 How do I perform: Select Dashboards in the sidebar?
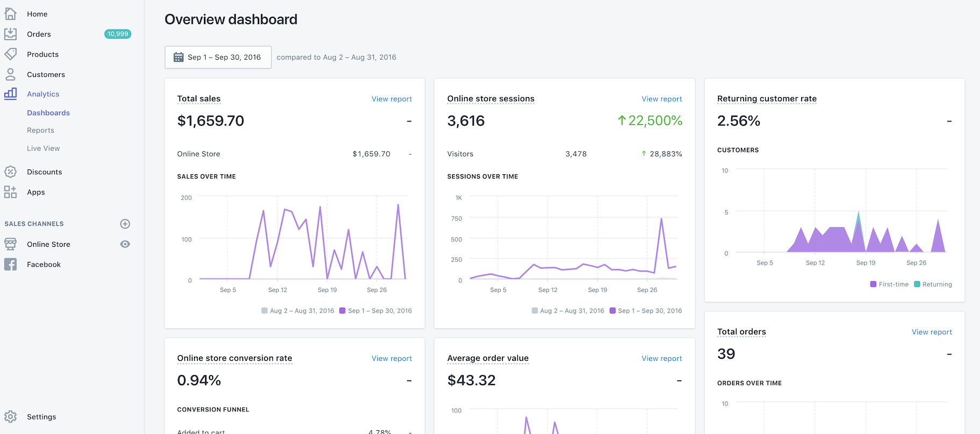pos(48,113)
